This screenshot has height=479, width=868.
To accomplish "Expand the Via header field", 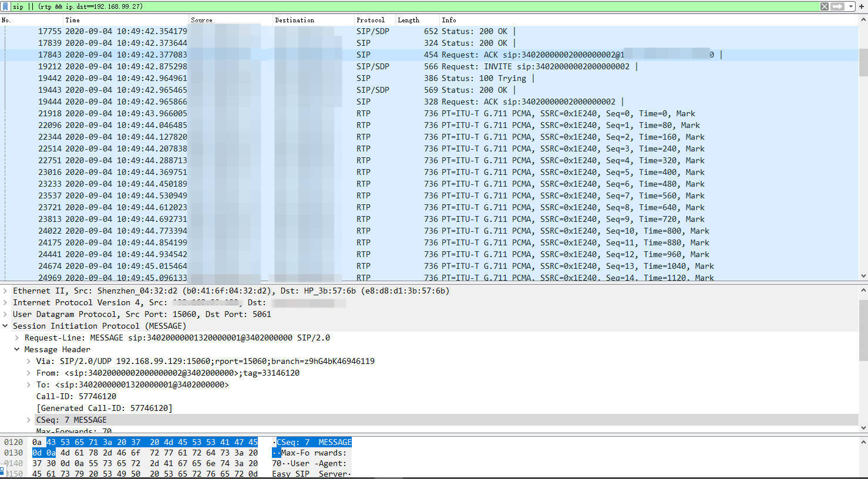I will coord(29,361).
